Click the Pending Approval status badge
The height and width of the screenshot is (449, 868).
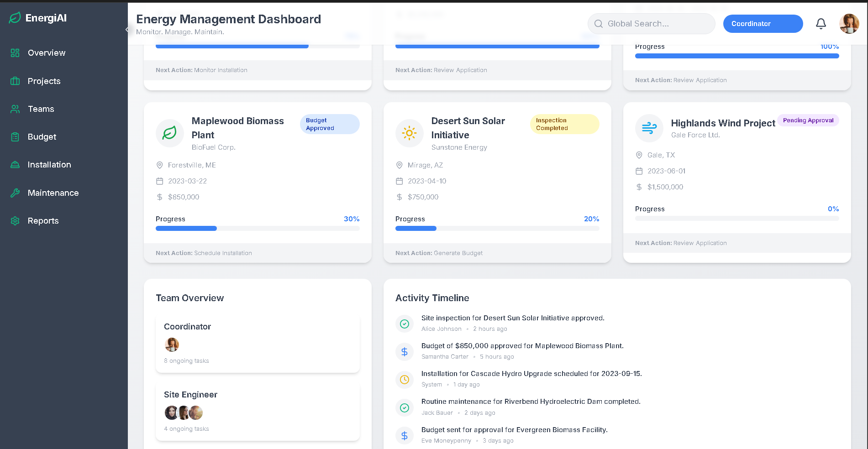pyautogui.click(x=808, y=120)
